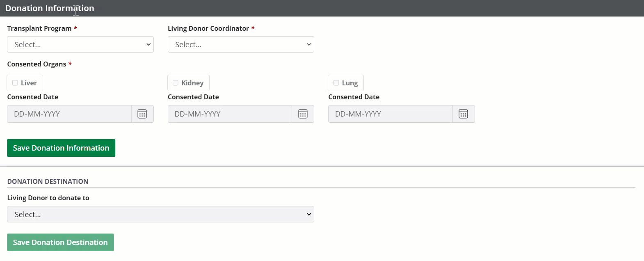Open the Living Donor Coordinator dropdown
This screenshot has height=261, width=644.
[x=241, y=44]
